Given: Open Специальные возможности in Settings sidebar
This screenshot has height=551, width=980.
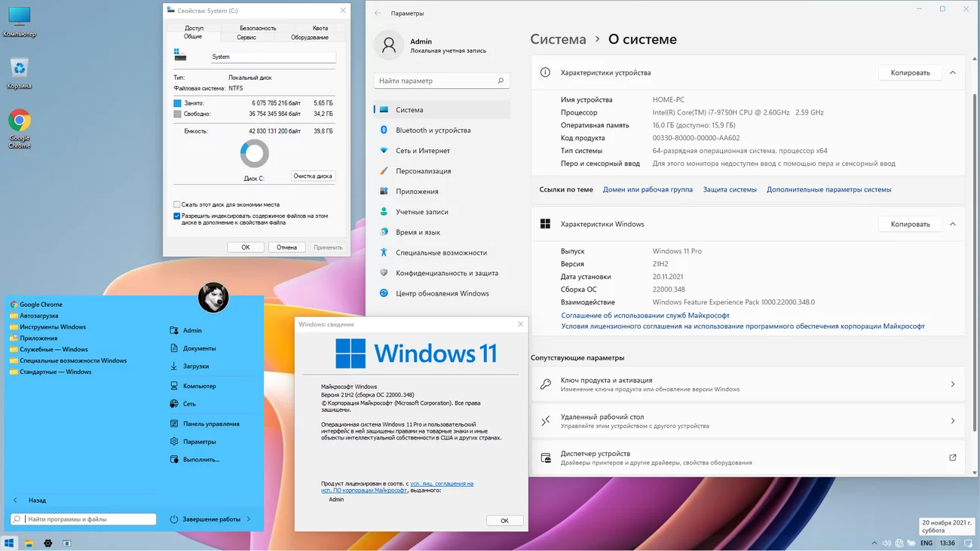Looking at the screenshot, I should [x=442, y=253].
